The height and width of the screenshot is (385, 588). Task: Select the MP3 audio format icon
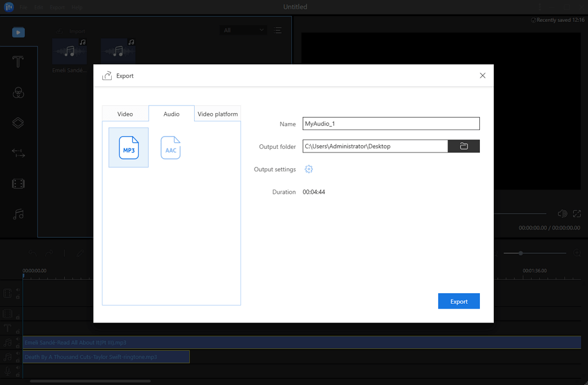click(129, 148)
